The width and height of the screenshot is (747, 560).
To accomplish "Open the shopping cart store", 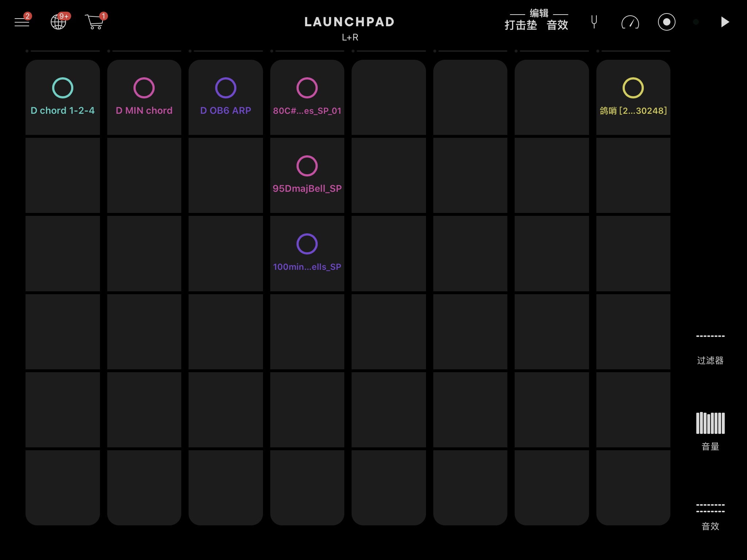I will [x=95, y=22].
